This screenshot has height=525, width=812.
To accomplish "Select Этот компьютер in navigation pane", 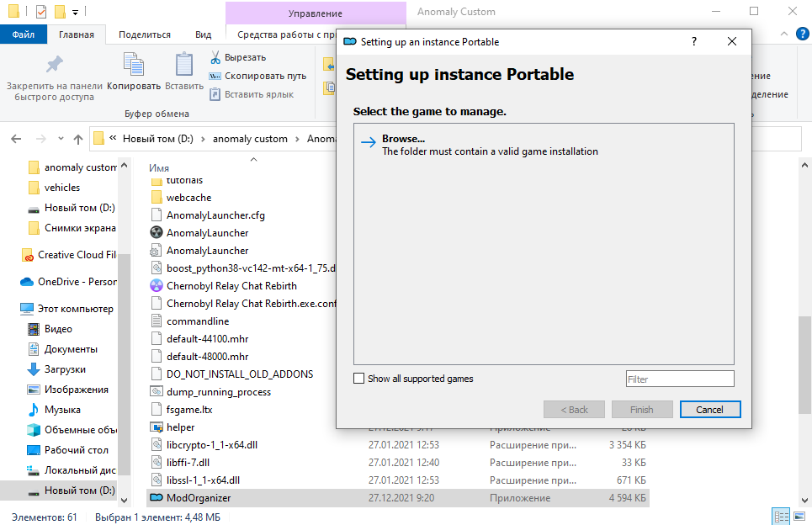I will (66, 309).
